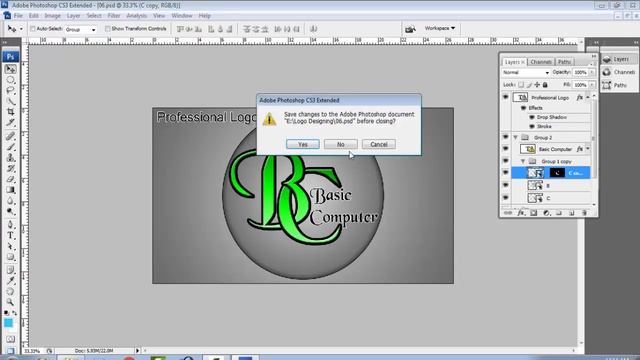Toggle visibility of Group 1 copy

click(505, 161)
